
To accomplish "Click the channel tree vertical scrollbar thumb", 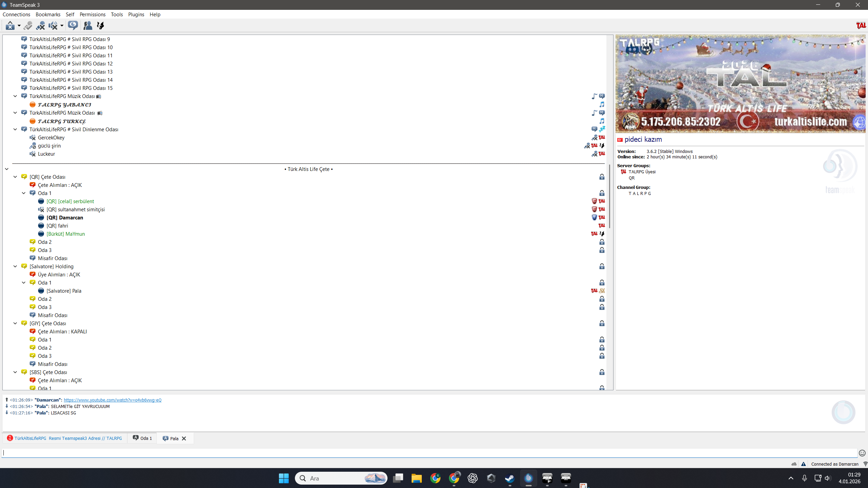I will [x=610, y=196].
